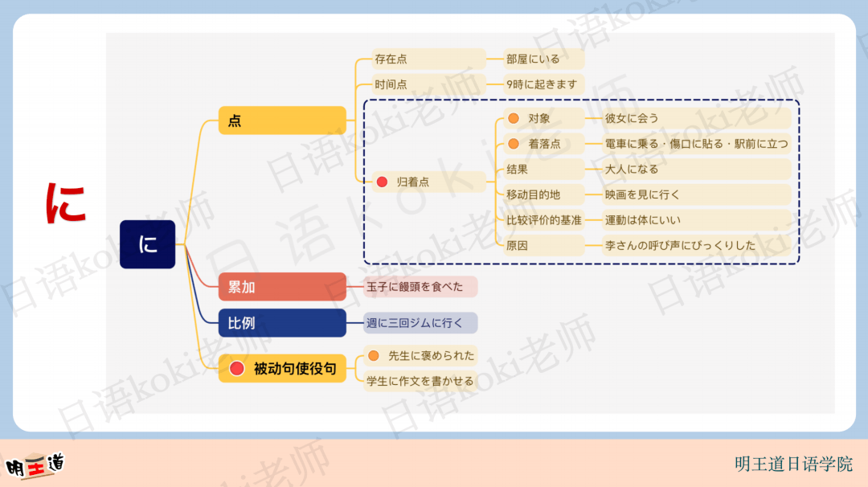Viewport: 868px width, 487px height.
Task: Select the 9時に起きます example node
Action: pos(543,84)
